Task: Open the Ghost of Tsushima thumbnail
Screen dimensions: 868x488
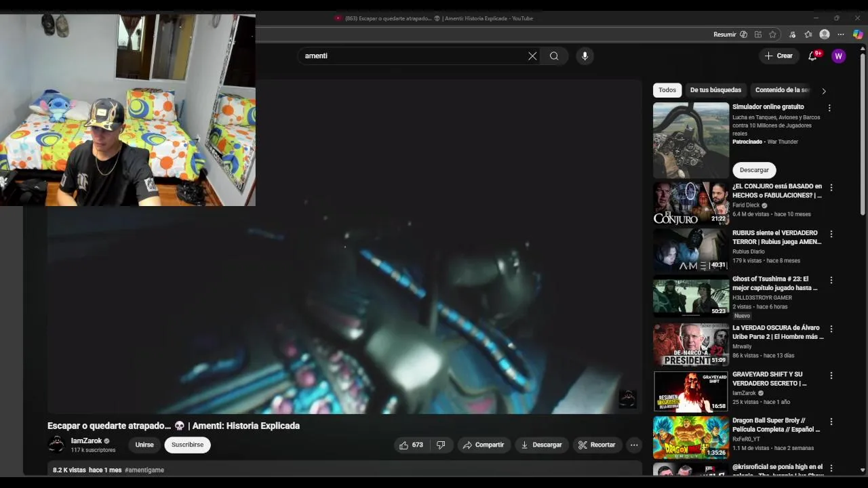Action: 691,296
